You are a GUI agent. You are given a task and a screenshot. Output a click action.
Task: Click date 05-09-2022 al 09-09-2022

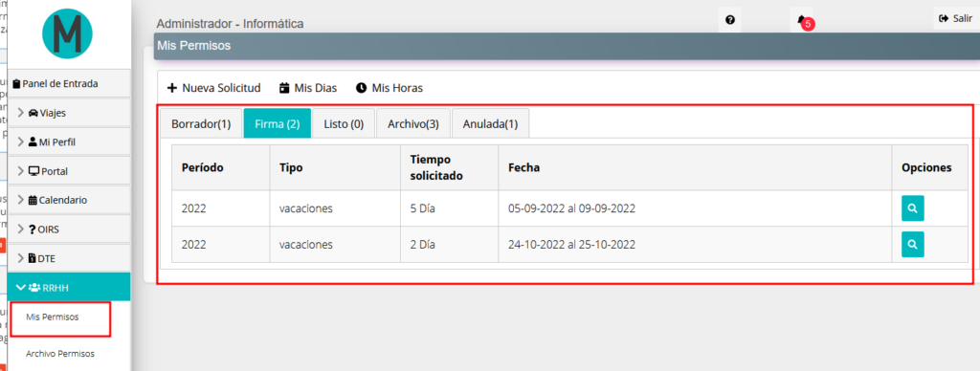[x=572, y=208]
